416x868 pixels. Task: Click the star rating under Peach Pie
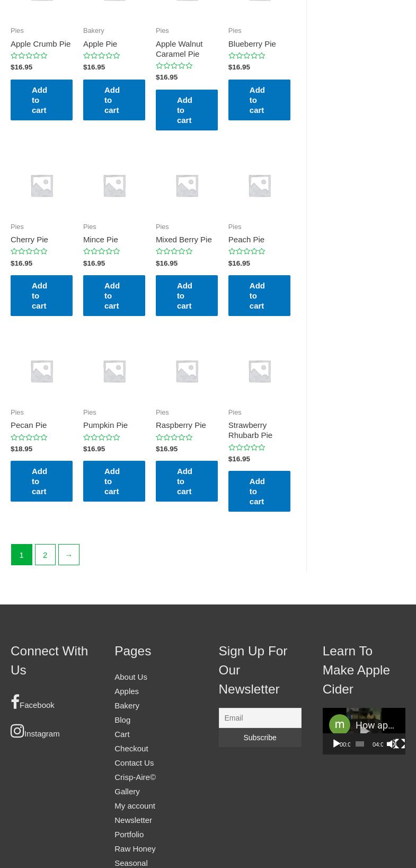click(246, 251)
